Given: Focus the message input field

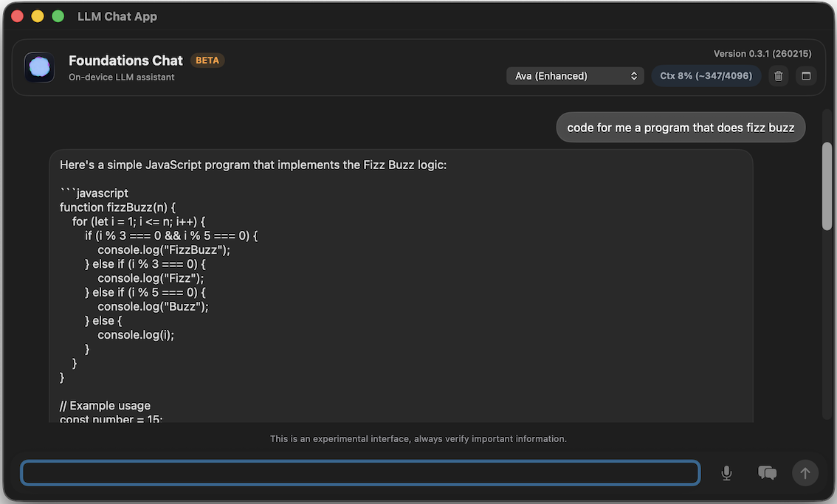Looking at the screenshot, I should [359, 473].
